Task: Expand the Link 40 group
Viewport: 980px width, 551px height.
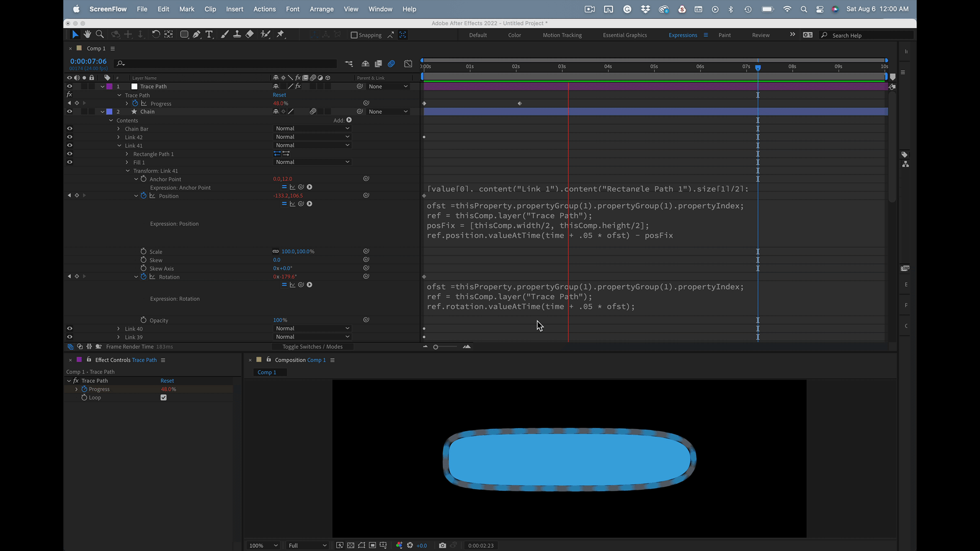Action: [x=118, y=329]
